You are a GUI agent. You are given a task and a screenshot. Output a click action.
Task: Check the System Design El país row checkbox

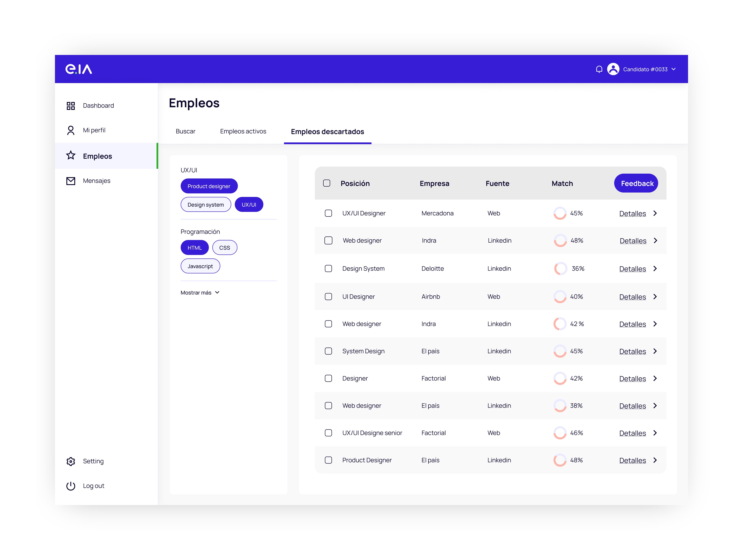click(328, 351)
